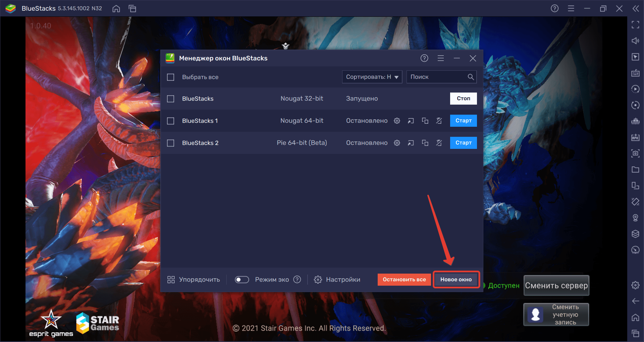Click 'Старт' for BlueStacks 2
The height and width of the screenshot is (342, 644).
(x=464, y=143)
